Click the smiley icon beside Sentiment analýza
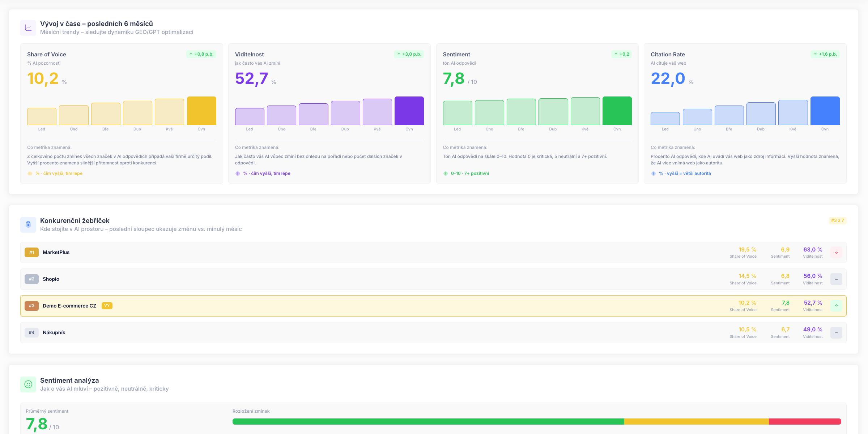Screen dimensions: 868x434 click(x=28, y=384)
